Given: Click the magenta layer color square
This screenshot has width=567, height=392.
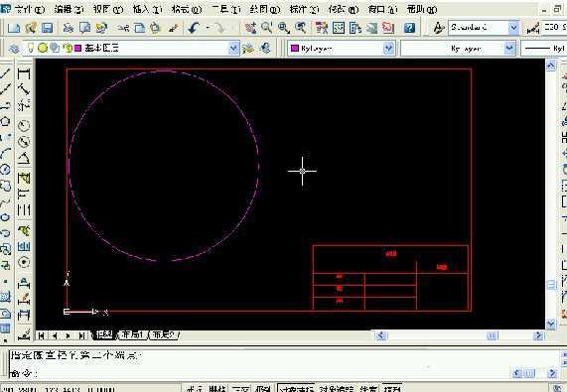Looking at the screenshot, I should 77,48.
